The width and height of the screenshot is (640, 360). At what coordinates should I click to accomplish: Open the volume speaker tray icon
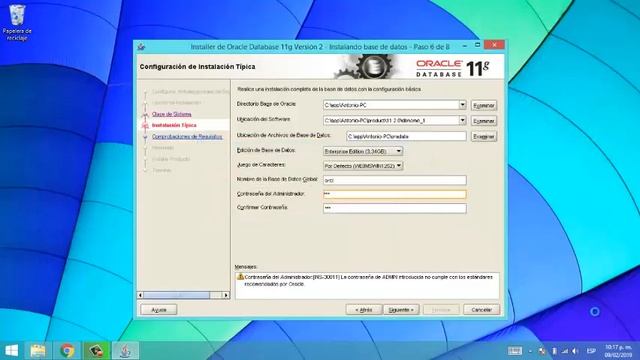click(x=576, y=351)
